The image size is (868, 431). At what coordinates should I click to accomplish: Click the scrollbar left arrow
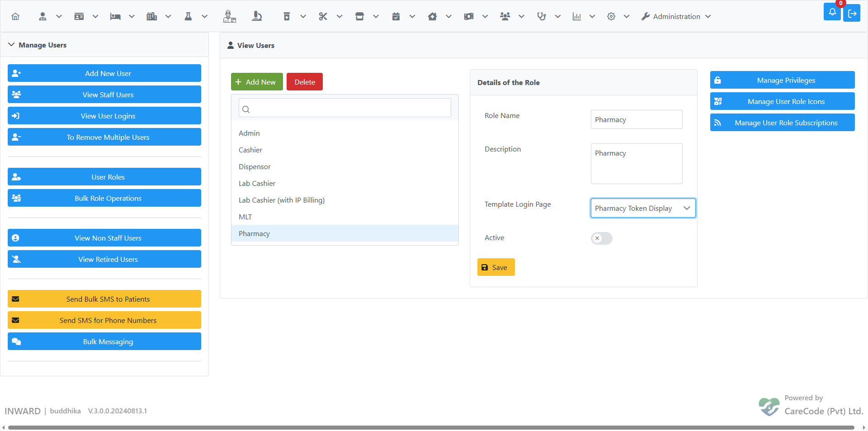pyautogui.click(x=4, y=427)
